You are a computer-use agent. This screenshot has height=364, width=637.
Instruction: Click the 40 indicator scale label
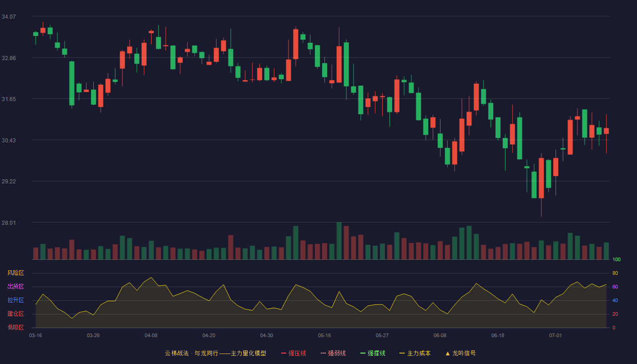(x=615, y=300)
